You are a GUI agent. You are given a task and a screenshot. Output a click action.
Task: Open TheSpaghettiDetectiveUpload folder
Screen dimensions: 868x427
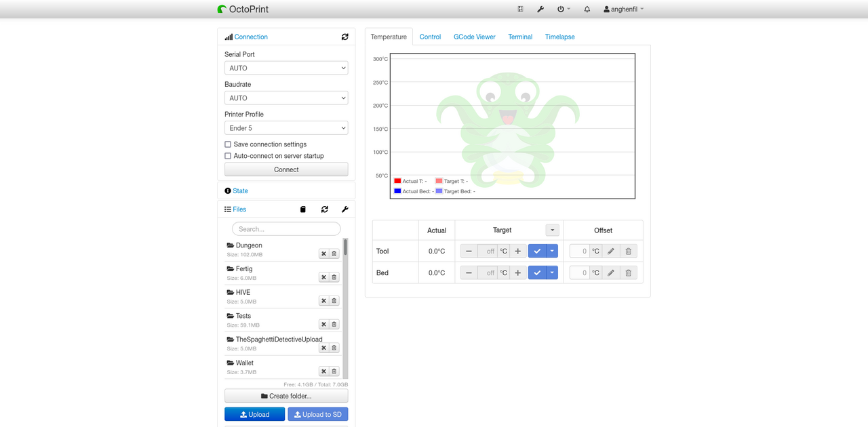pyautogui.click(x=279, y=340)
